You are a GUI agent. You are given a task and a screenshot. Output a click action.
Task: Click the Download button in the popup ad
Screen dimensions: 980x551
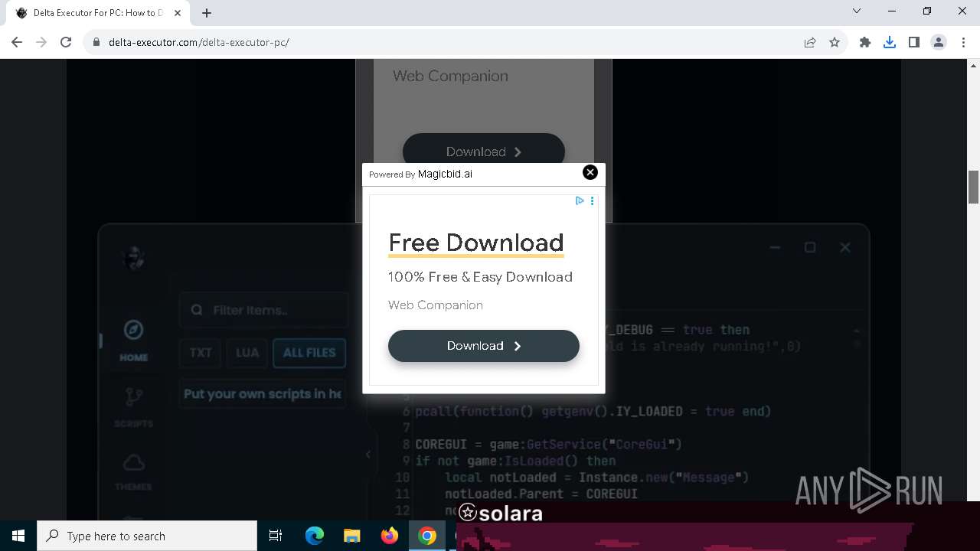point(484,346)
